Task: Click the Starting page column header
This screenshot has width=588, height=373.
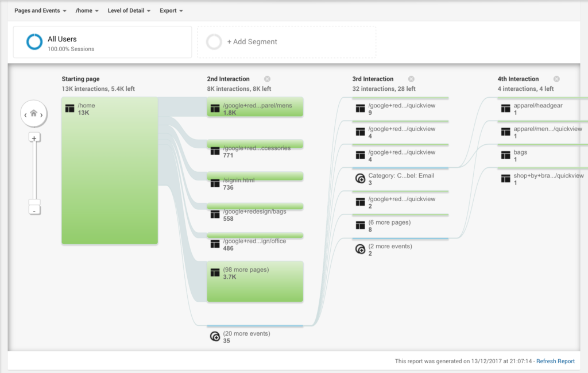Action: pos(80,79)
